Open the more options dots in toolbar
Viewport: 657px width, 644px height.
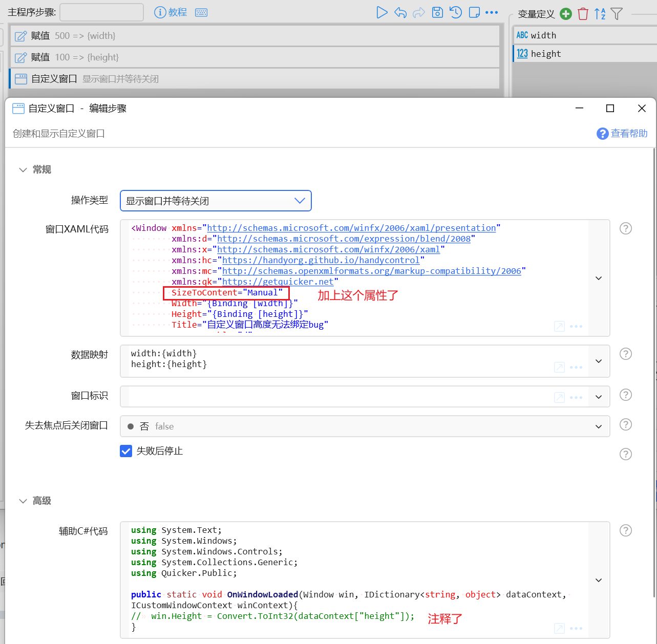pyautogui.click(x=492, y=12)
